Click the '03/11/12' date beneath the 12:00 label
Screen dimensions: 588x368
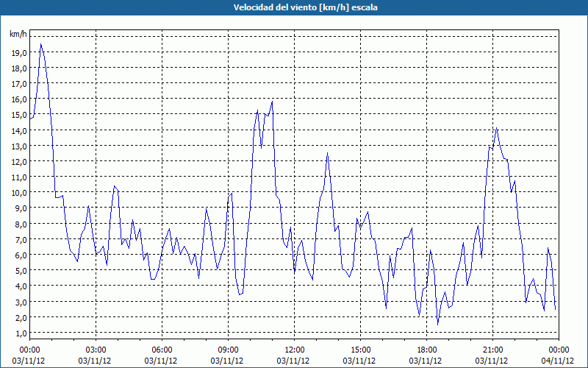[x=293, y=361]
